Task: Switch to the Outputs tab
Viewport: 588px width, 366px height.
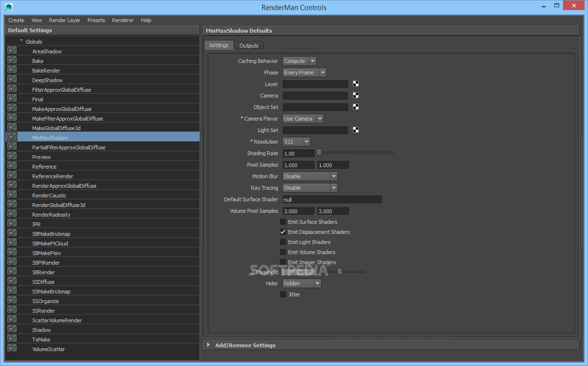Action: 249,46
